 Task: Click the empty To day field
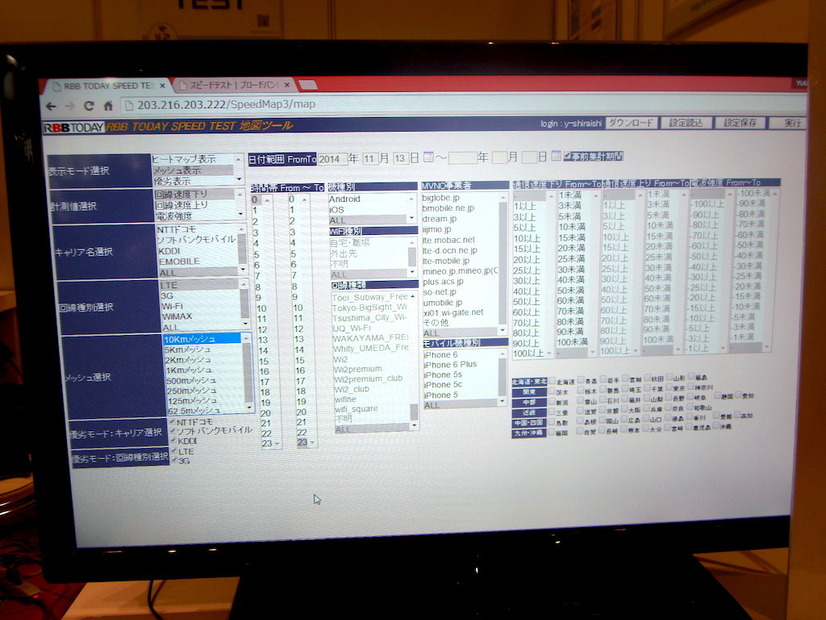pyautogui.click(x=529, y=156)
